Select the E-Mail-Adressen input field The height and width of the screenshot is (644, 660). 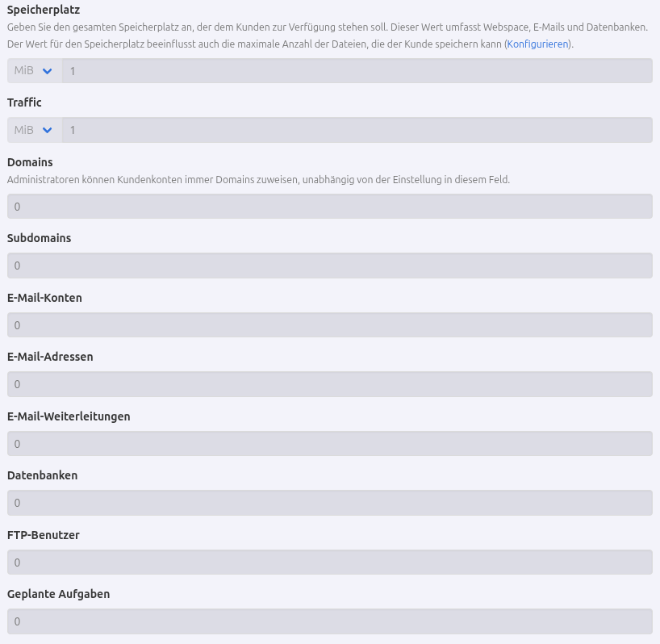tap(330, 384)
